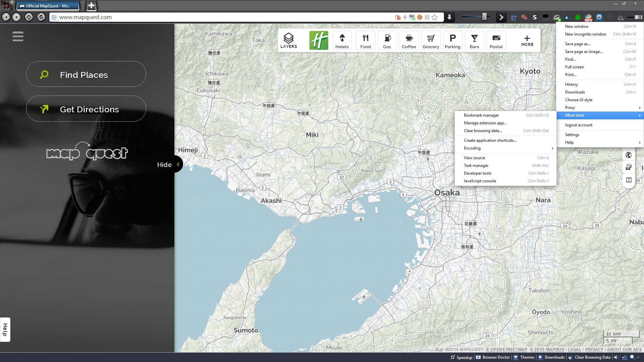
Task: Open Browser Doctor in status bar
Action: (x=493, y=357)
